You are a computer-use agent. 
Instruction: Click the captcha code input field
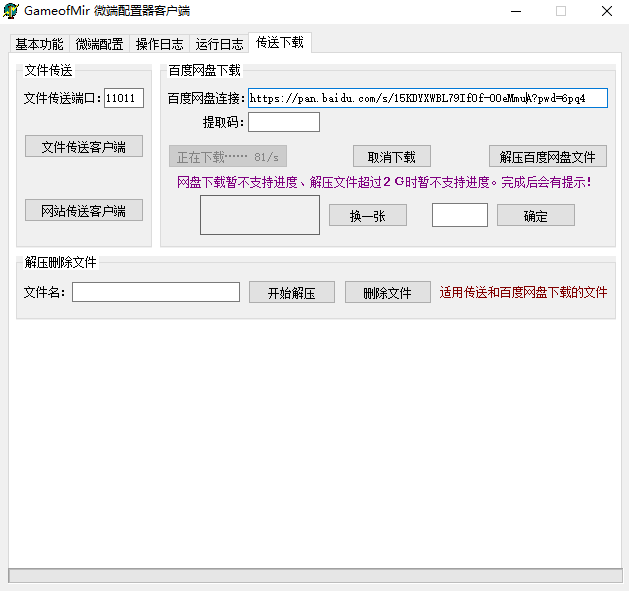459,215
